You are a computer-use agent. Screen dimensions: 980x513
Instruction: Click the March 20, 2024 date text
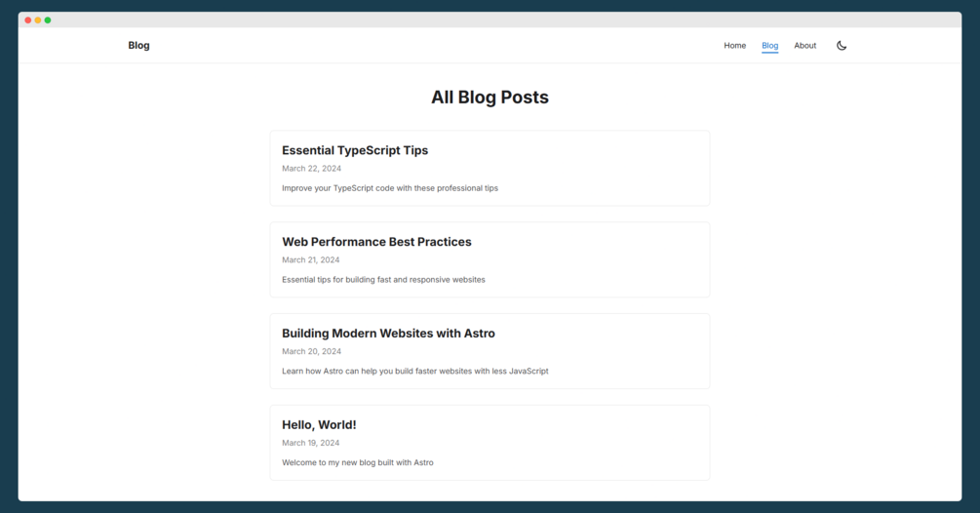tap(311, 352)
